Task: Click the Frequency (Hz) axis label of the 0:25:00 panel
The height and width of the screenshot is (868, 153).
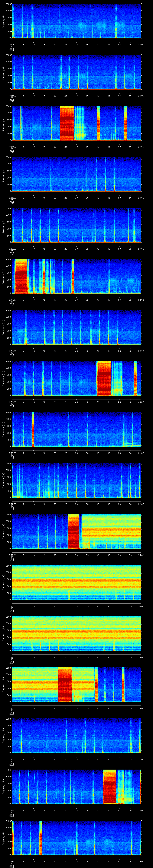Action: point(3,174)
